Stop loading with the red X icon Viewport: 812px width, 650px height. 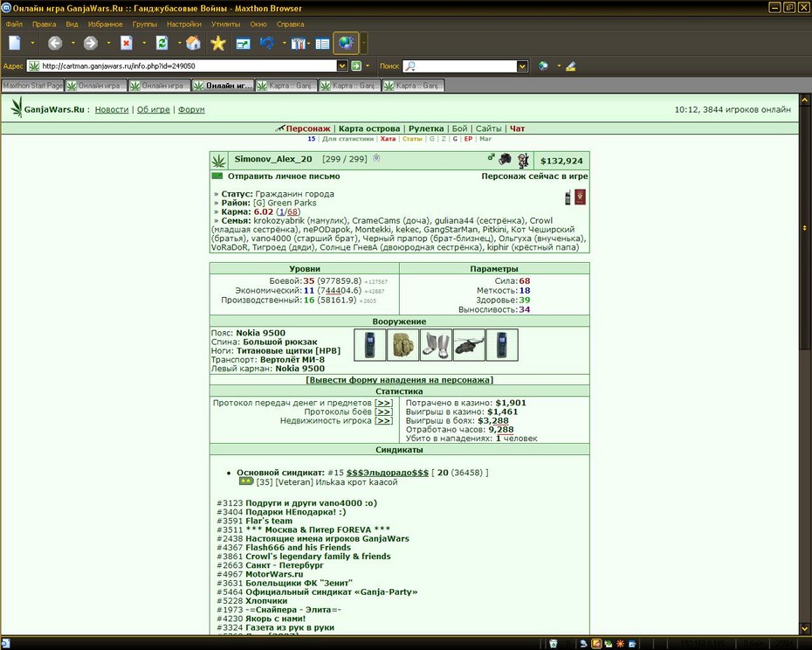(127, 43)
